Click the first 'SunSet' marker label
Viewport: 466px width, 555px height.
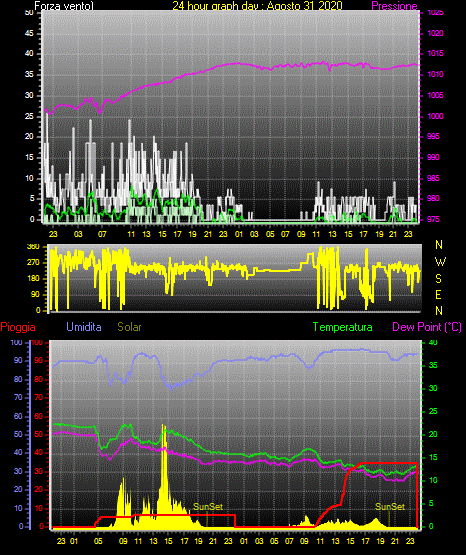tap(208, 507)
